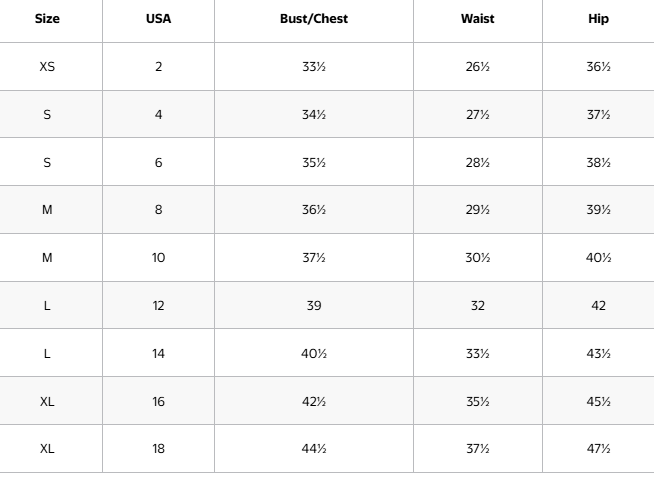Select USA size 16 cell
The image size is (654, 480).
tap(158, 401)
